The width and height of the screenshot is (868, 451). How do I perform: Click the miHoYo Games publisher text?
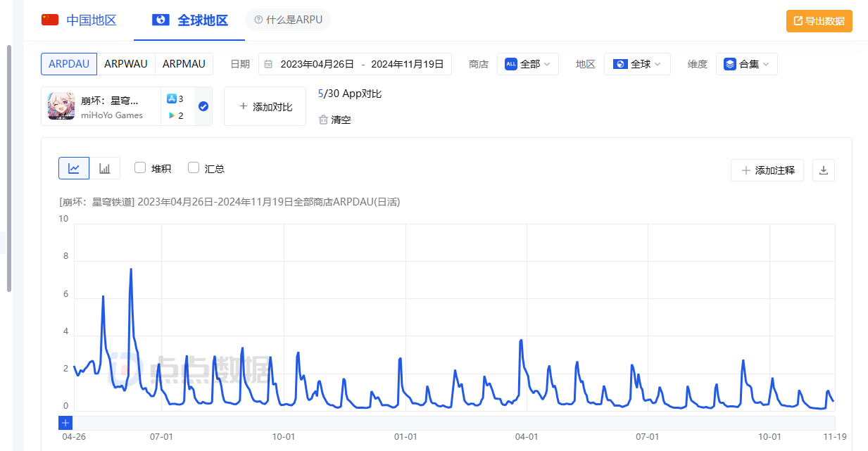112,115
